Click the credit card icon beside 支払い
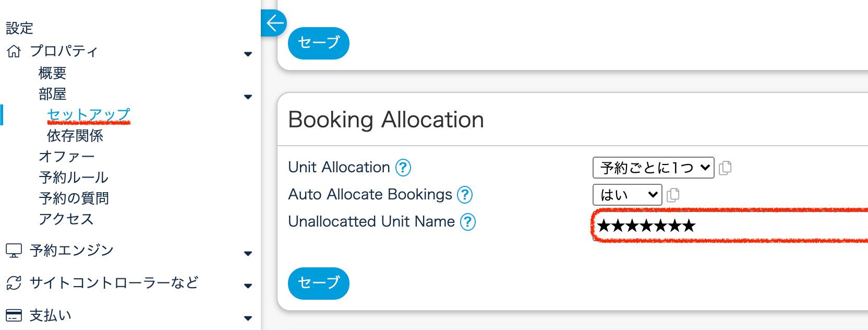 [x=14, y=315]
